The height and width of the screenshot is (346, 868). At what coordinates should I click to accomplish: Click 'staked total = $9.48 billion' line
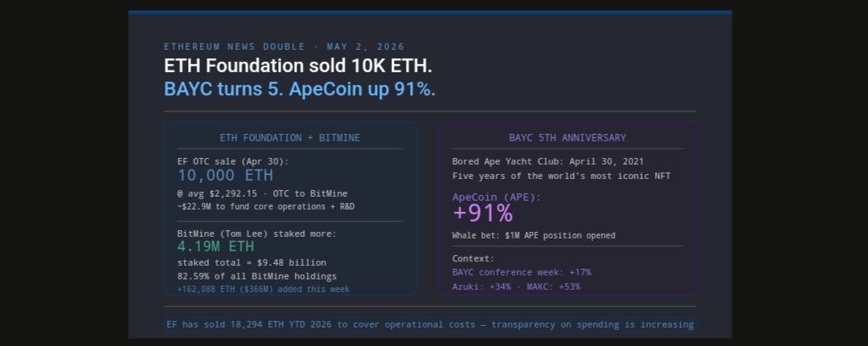point(252,263)
